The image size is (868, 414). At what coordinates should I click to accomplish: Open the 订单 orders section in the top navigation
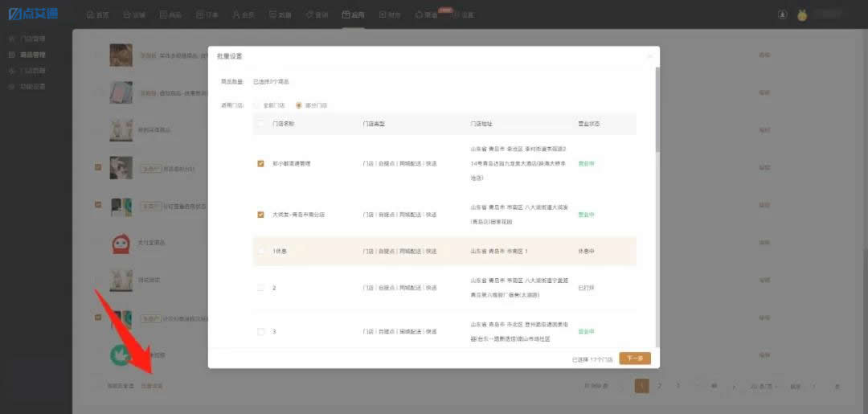[x=207, y=15]
